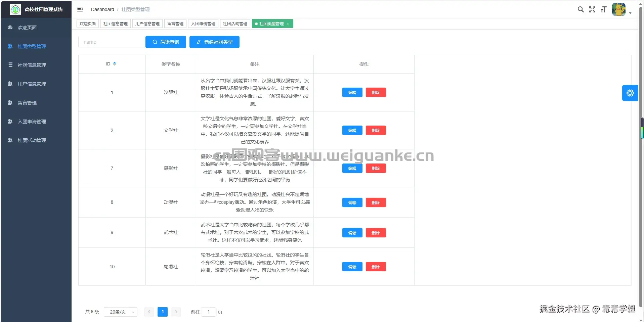
Task: Click the 新建社团类型 button
Action: click(x=214, y=42)
